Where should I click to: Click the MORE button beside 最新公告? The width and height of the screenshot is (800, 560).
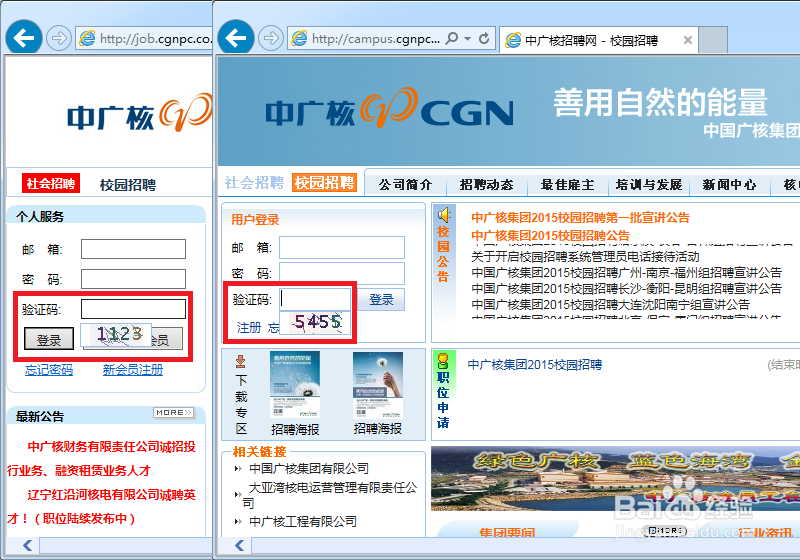(x=173, y=412)
